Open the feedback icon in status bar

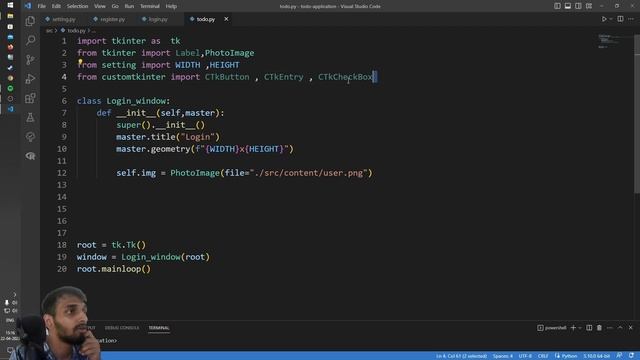pyautogui.click(x=620, y=356)
